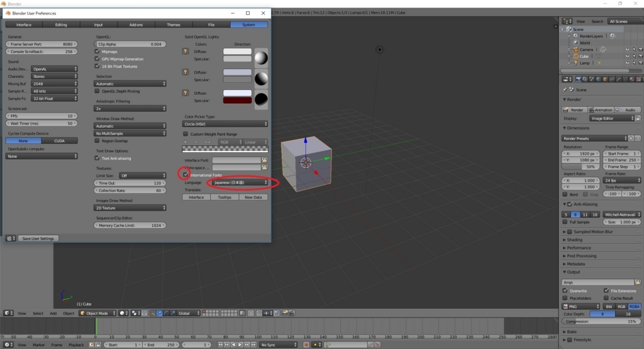Click the Camera object icon in outliner
Viewport: 644px width, 349px height.
pyautogui.click(x=576, y=49)
